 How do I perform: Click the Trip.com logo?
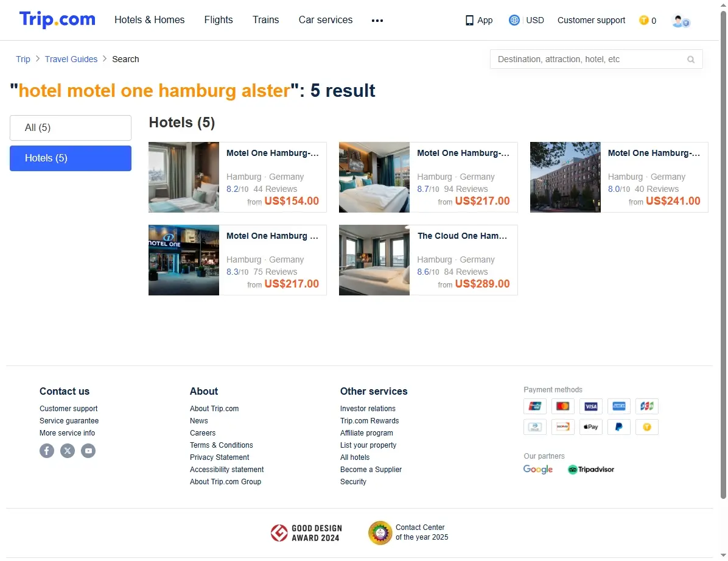pos(57,19)
